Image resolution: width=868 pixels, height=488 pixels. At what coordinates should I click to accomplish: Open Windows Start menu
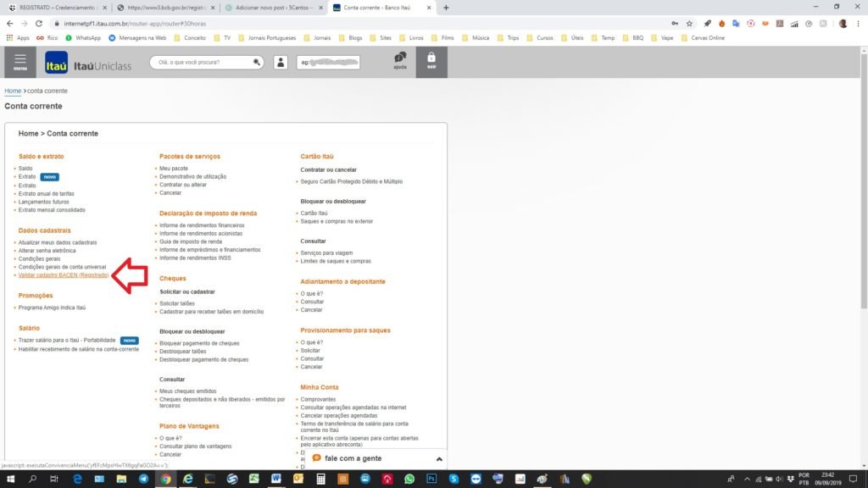click(10, 479)
